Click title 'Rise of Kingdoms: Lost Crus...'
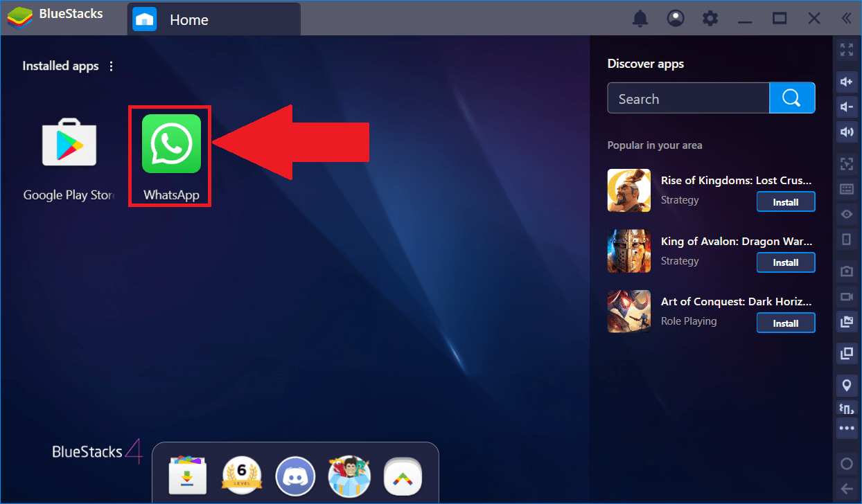 pyautogui.click(x=736, y=181)
